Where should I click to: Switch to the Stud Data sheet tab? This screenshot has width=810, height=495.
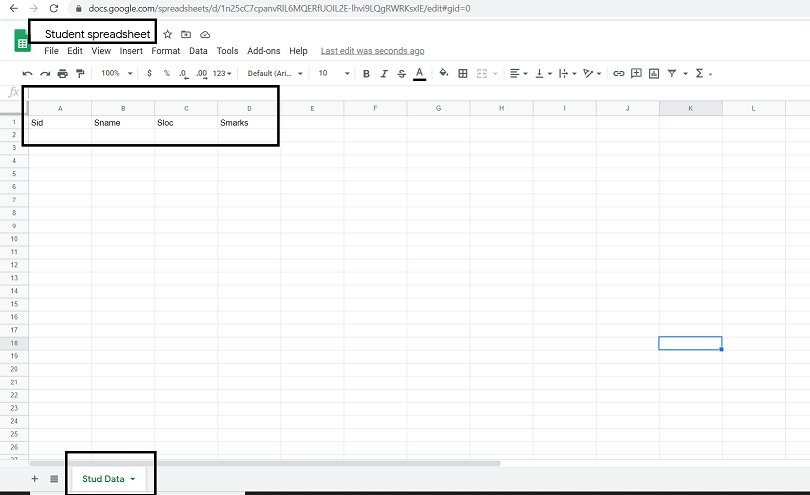pyautogui.click(x=104, y=479)
